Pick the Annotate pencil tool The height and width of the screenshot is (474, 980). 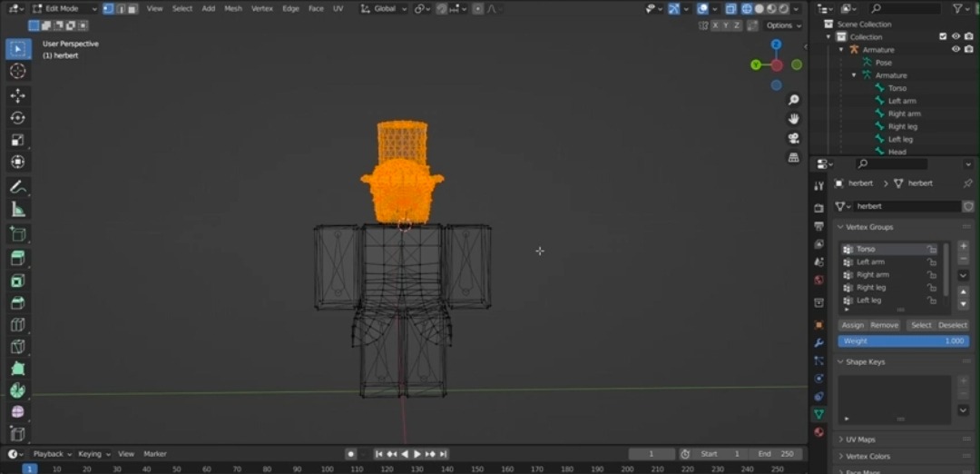[17, 187]
